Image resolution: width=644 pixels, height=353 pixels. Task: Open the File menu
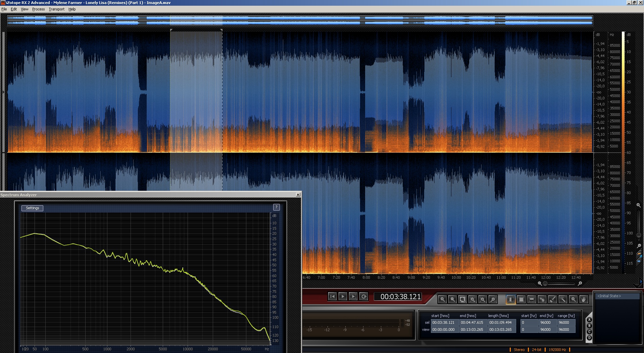4,9
